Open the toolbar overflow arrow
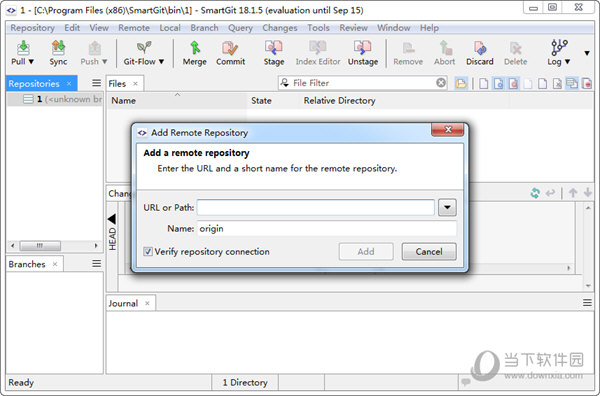The width and height of the screenshot is (600, 396). pyautogui.click(x=587, y=53)
